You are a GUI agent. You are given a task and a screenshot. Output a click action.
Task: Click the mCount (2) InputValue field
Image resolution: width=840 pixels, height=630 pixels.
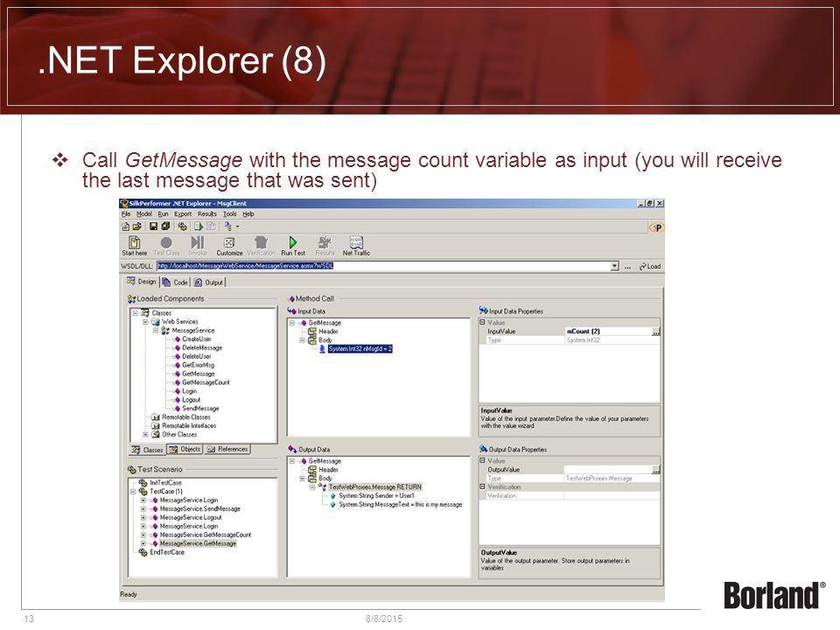click(x=609, y=332)
